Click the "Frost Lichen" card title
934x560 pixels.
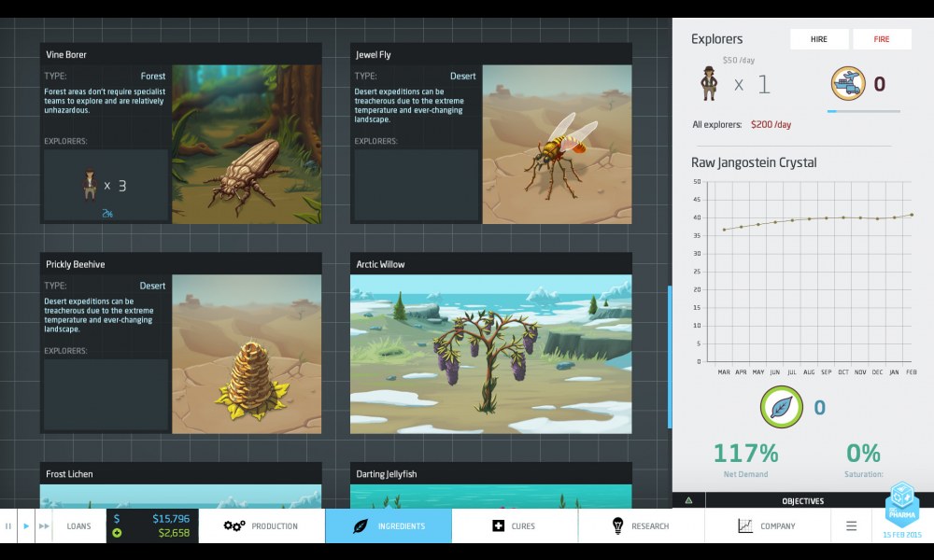point(69,474)
